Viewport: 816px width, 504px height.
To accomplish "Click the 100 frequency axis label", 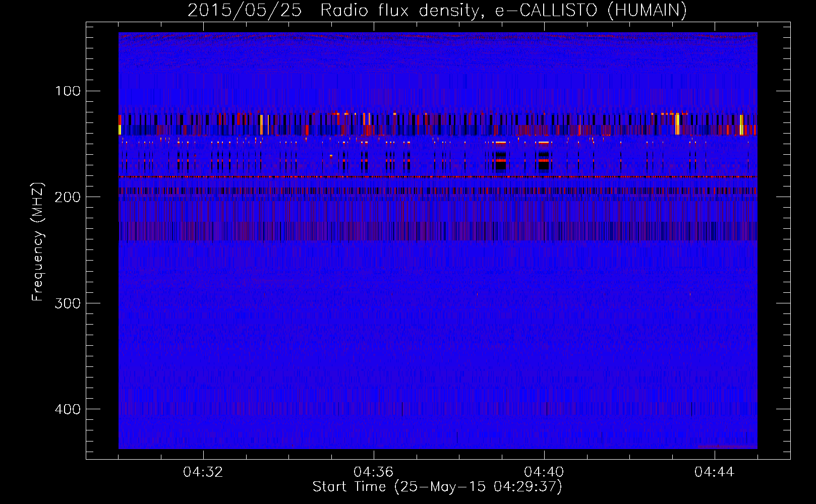I will click(68, 91).
